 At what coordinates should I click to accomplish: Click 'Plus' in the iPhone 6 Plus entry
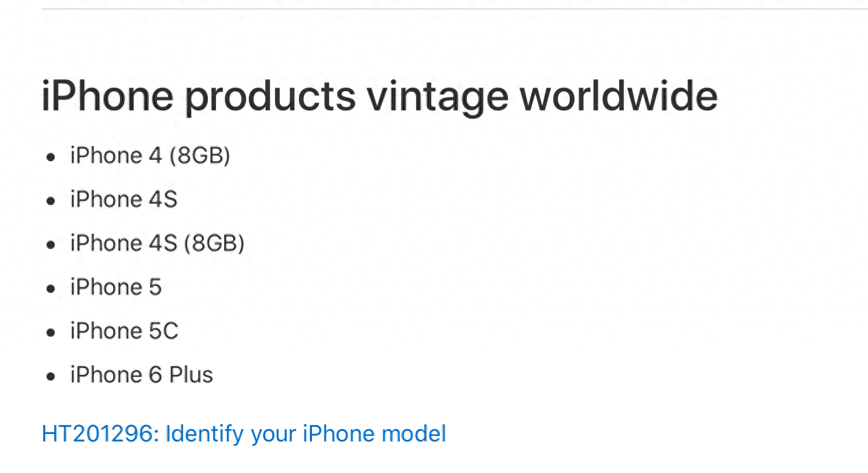tap(191, 375)
